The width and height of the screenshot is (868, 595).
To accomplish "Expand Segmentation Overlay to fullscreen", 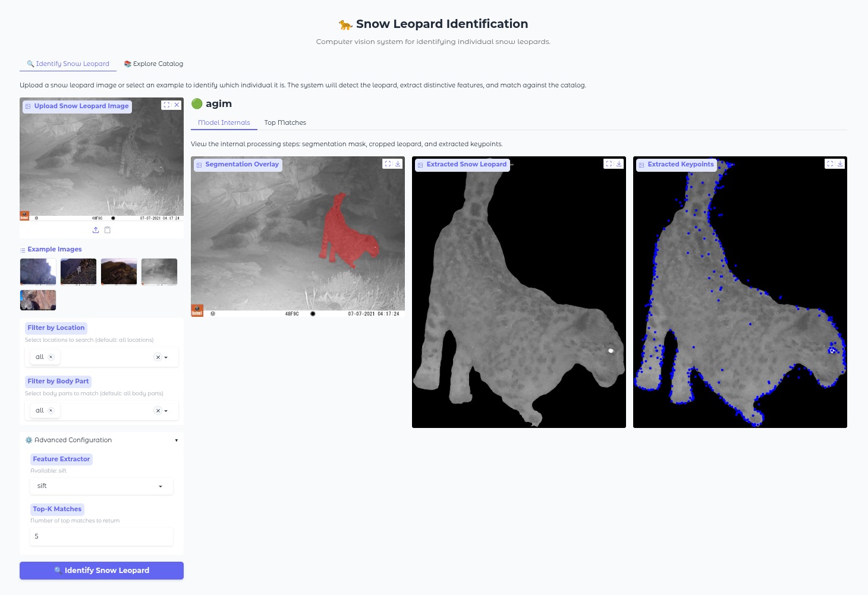I will pyautogui.click(x=388, y=164).
